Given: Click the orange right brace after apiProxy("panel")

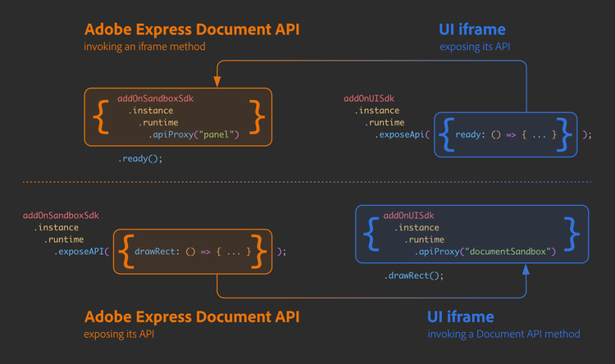Looking at the screenshot, I should tap(257, 116).
